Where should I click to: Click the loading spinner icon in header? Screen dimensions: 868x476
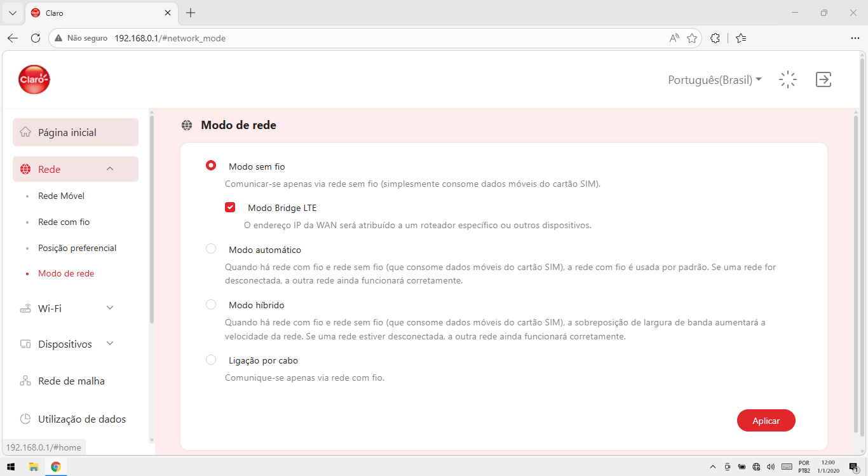pos(788,79)
